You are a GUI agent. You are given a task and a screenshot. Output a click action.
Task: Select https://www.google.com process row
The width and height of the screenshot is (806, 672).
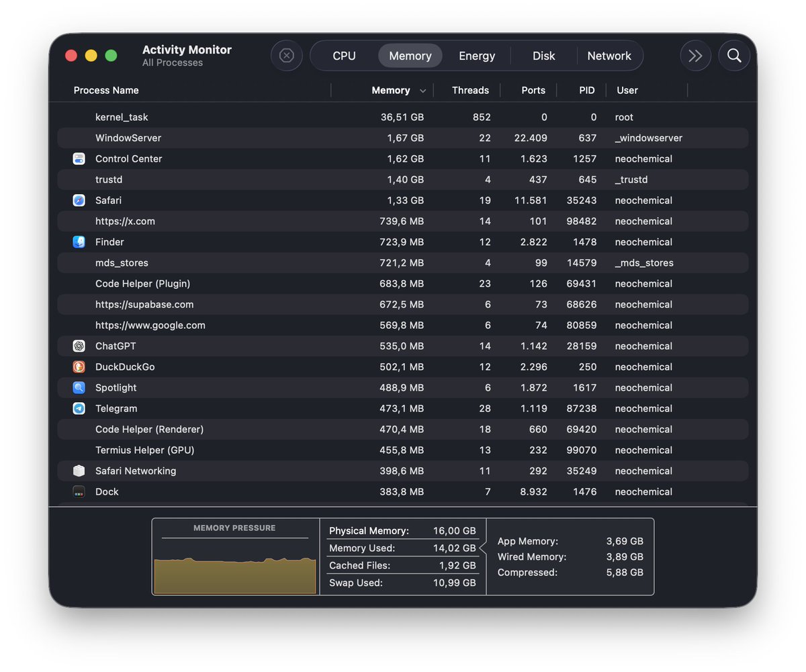click(x=403, y=326)
